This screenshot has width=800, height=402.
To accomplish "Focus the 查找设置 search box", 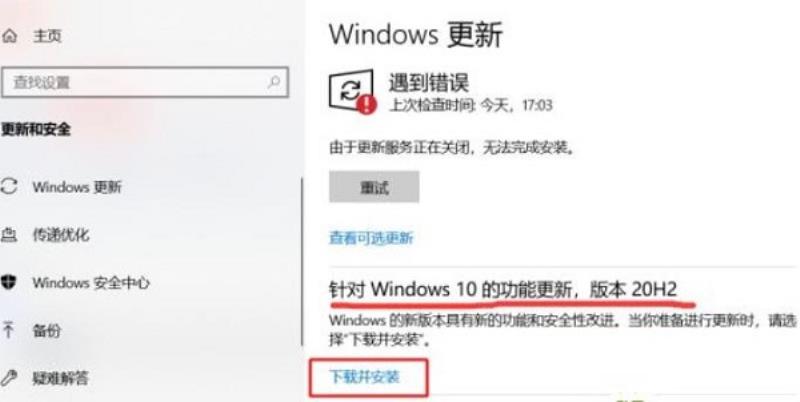I will click(x=145, y=82).
